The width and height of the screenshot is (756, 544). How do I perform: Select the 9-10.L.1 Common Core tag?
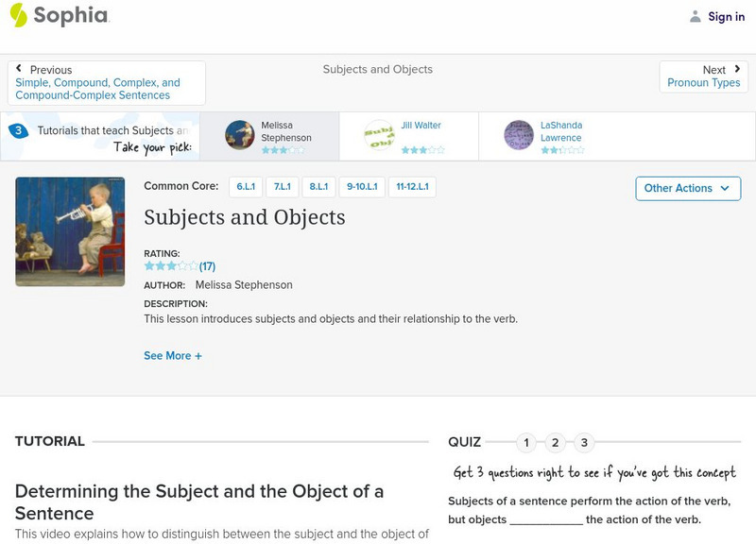(362, 187)
